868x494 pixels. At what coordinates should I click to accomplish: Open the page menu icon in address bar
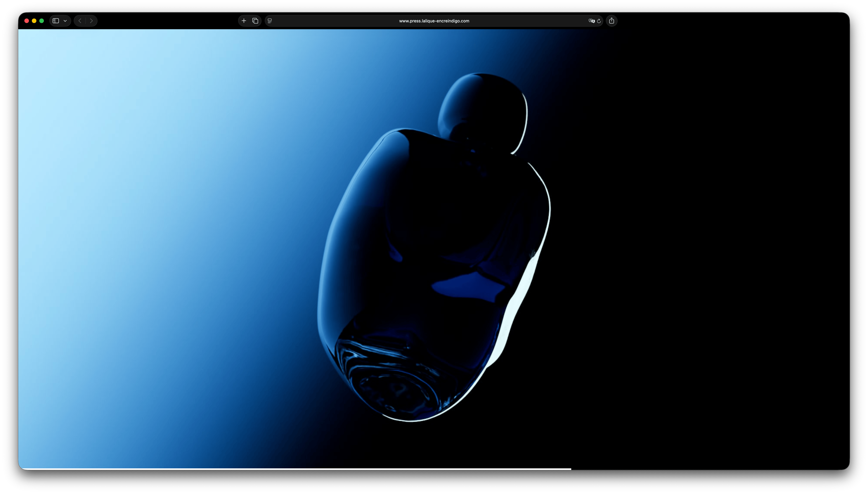pos(270,21)
